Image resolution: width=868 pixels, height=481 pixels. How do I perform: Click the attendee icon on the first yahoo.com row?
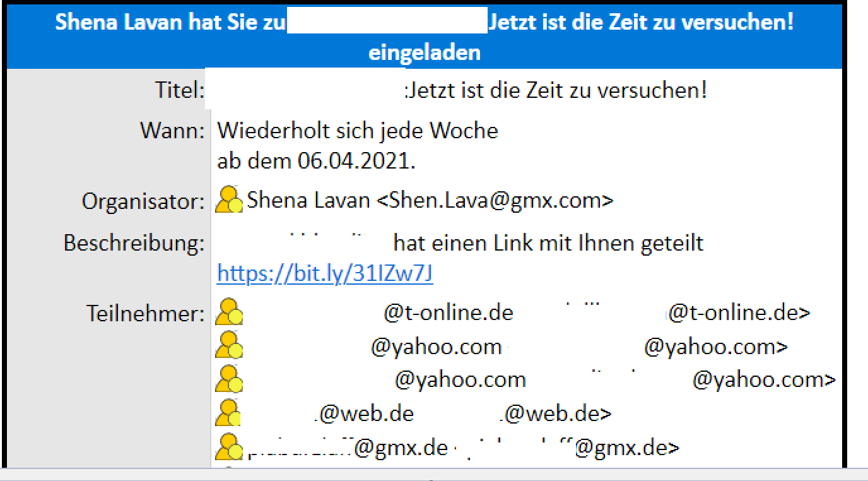point(229,346)
